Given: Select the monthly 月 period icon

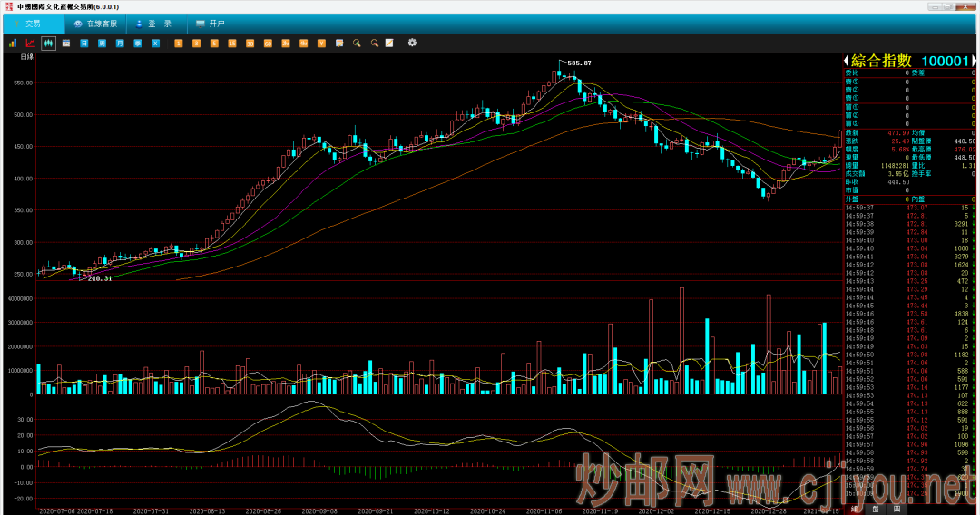Looking at the screenshot, I should point(120,44).
